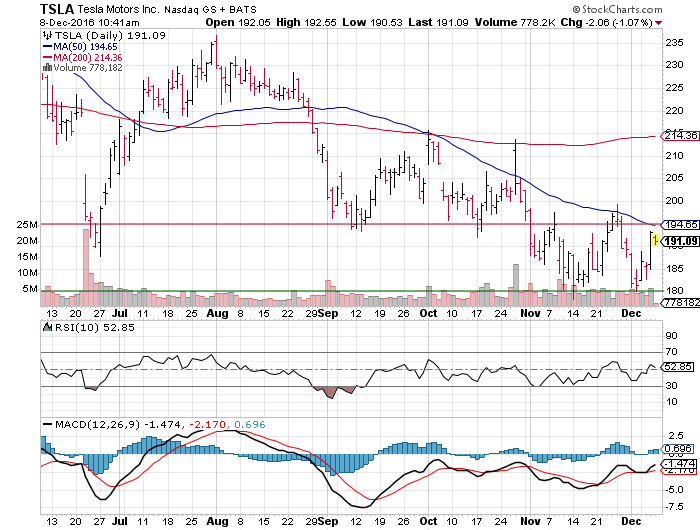Screen dimensions: 700x530
Task: Click the 214.36 price label on right axis
Action: [681, 135]
